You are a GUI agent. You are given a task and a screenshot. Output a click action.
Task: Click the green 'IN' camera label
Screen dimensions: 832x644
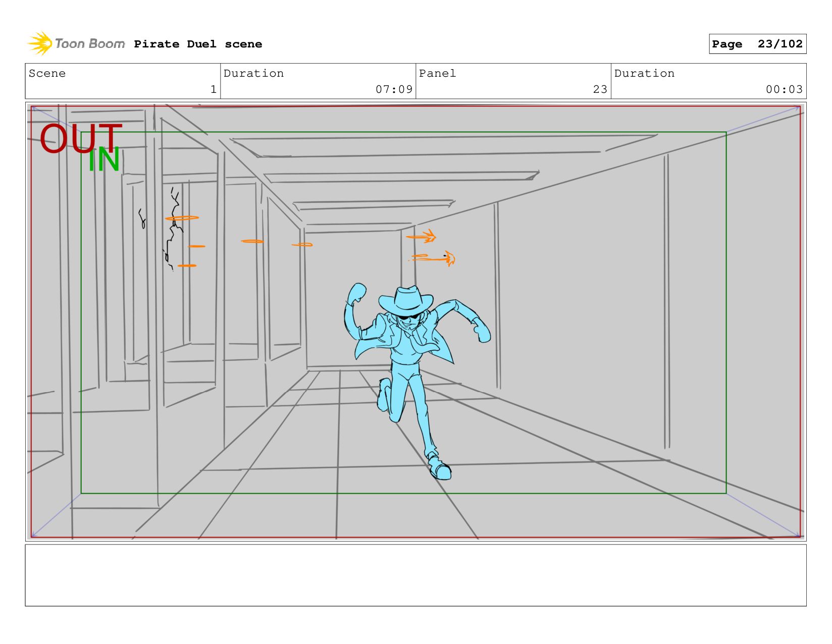tap(104, 160)
